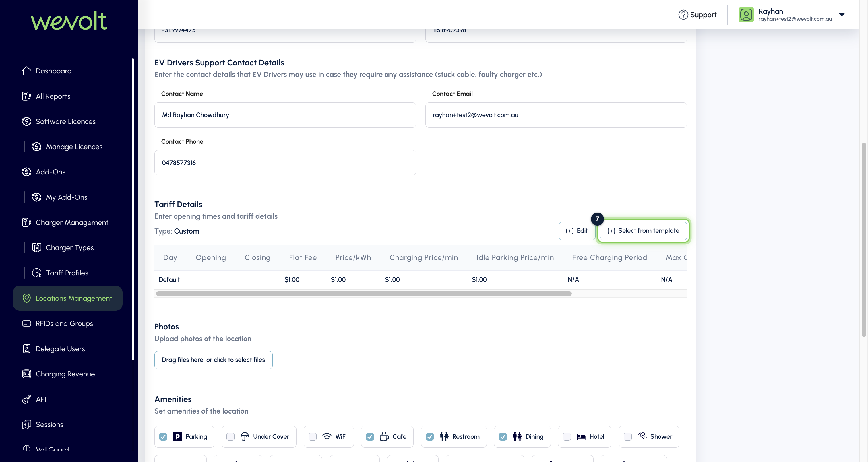868x462 pixels.
Task: Click the Parking P amenity icon
Action: (178, 437)
